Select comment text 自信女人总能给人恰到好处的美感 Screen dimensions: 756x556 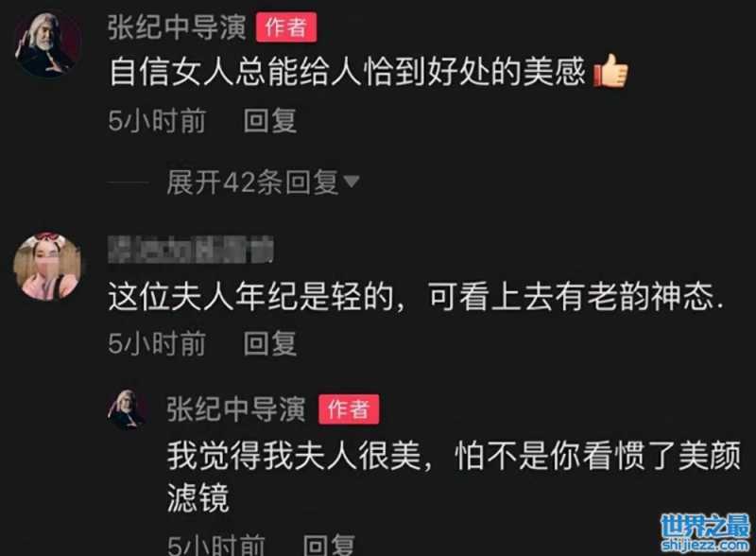click(x=348, y=72)
